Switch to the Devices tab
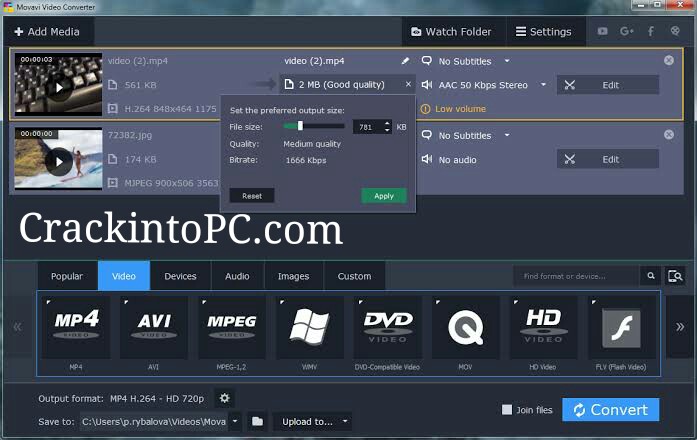 pyautogui.click(x=180, y=276)
